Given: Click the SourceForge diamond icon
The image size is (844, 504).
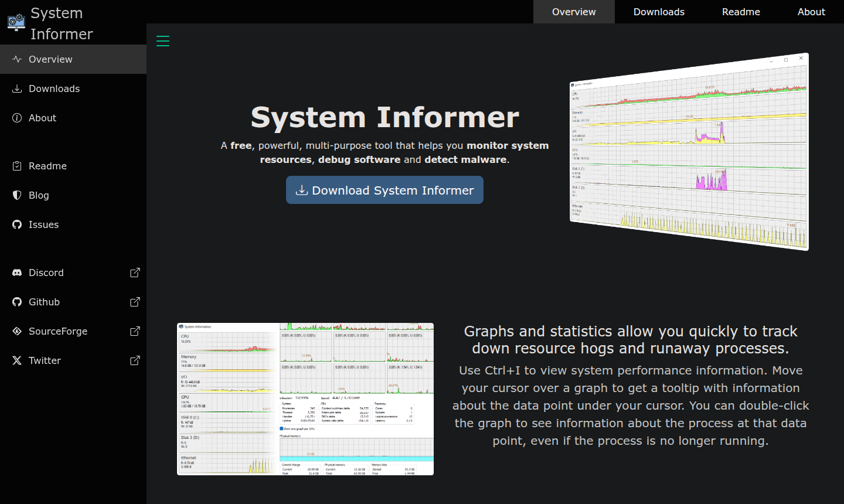Looking at the screenshot, I should 17,331.
